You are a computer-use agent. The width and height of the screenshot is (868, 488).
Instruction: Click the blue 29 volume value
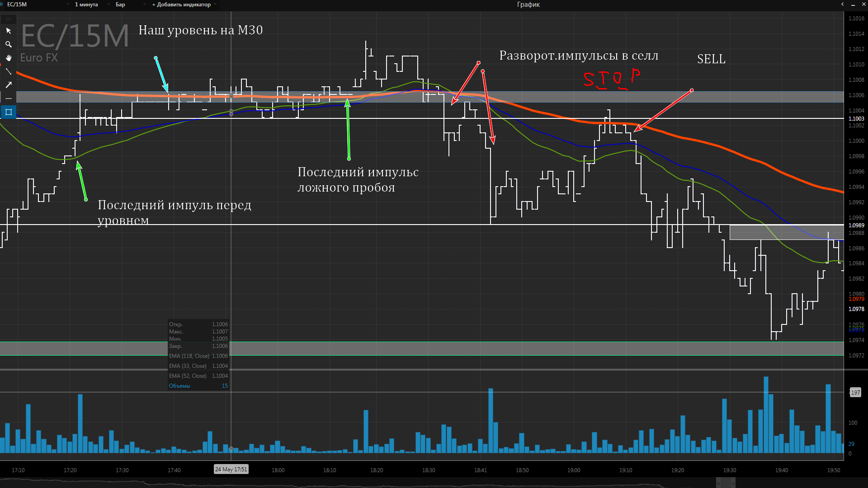[x=851, y=444]
